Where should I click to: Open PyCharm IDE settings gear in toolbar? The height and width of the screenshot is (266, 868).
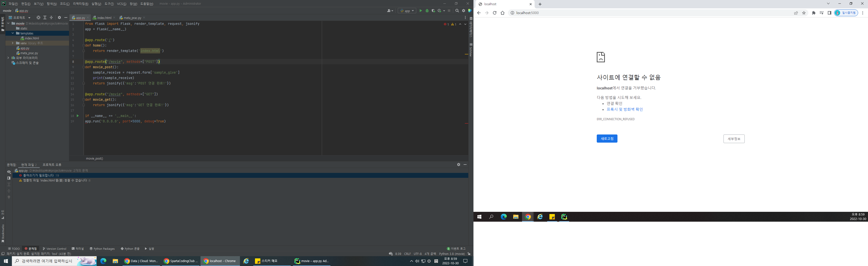(463, 11)
